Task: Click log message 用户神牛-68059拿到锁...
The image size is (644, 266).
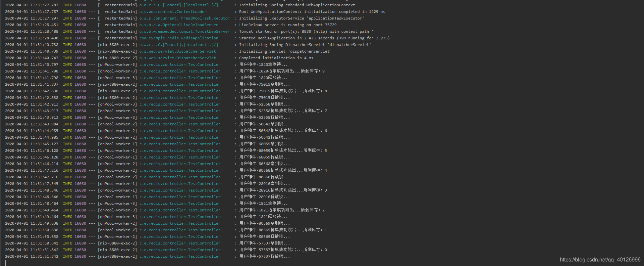Action: click(265, 144)
